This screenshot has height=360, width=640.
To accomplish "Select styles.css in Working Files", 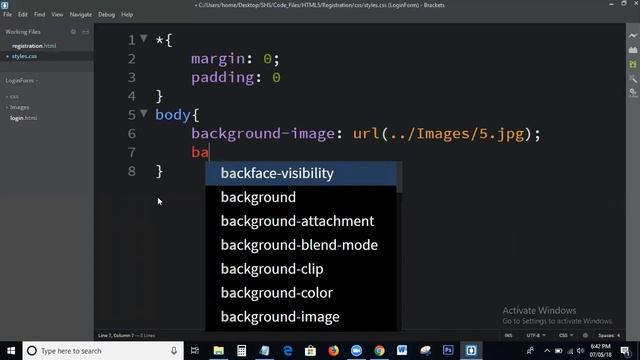I will (24, 56).
